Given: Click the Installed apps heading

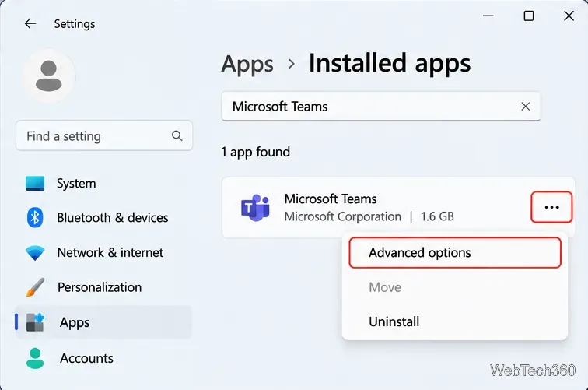Looking at the screenshot, I should click(x=390, y=63).
